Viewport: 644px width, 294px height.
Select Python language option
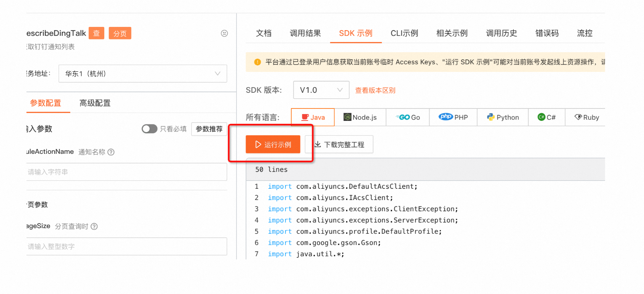tap(502, 117)
